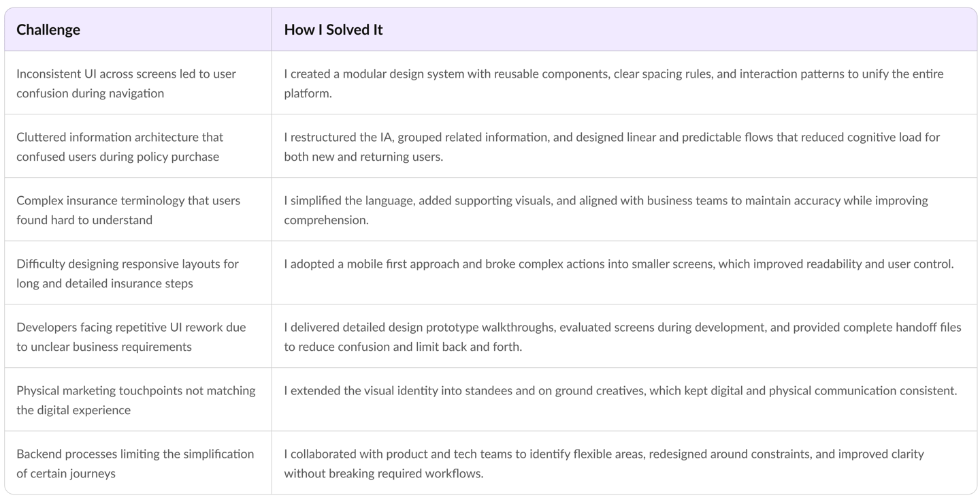Click the "How I Solved It" header
Screen dimensions: 980x502
coord(333,30)
